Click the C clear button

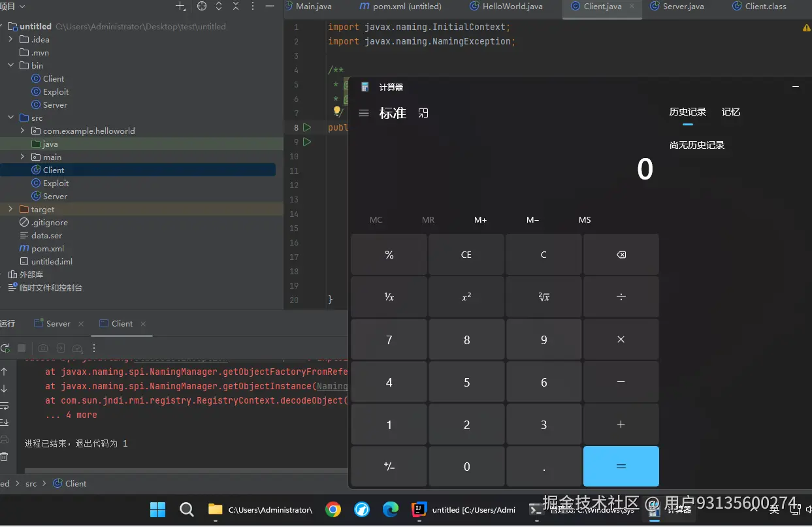tap(544, 255)
